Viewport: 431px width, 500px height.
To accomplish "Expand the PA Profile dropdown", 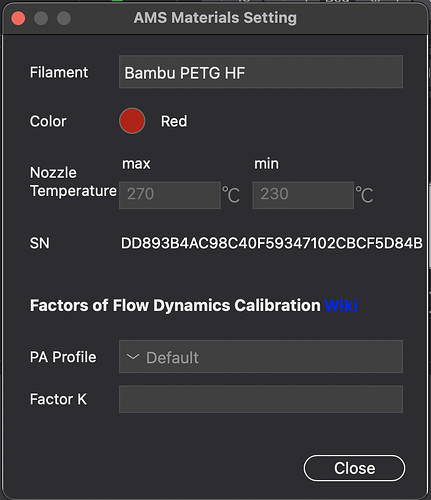I will (261, 357).
